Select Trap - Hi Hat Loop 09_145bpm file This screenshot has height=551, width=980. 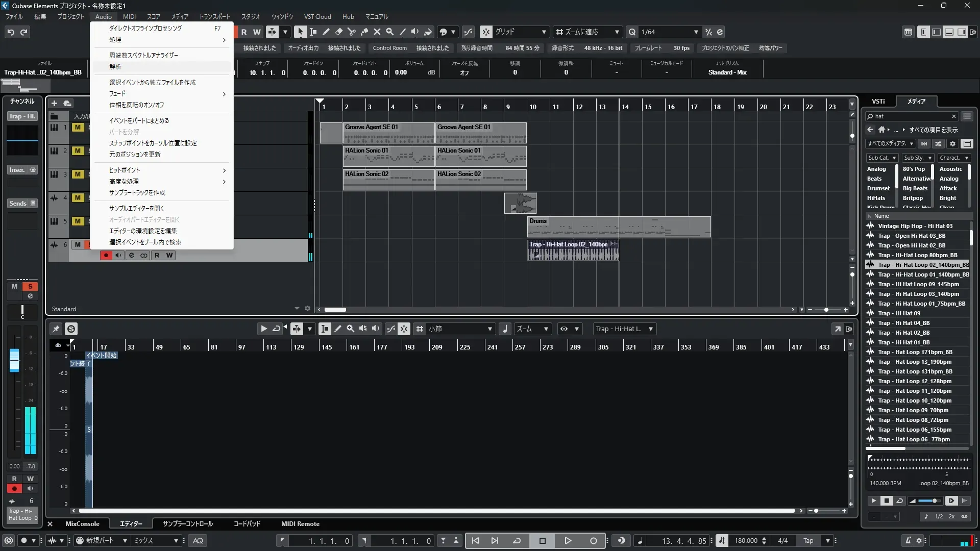coord(918,284)
